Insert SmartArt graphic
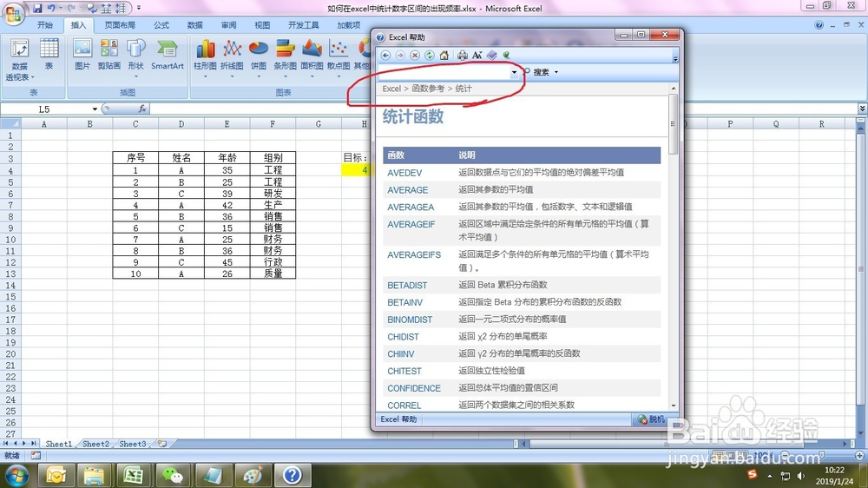This screenshot has height=488, width=868. (168, 55)
